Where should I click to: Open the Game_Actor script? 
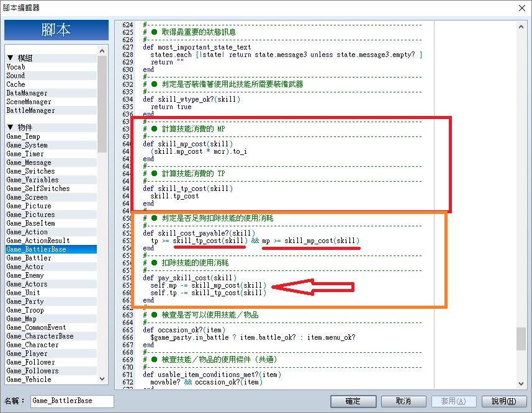52,267
